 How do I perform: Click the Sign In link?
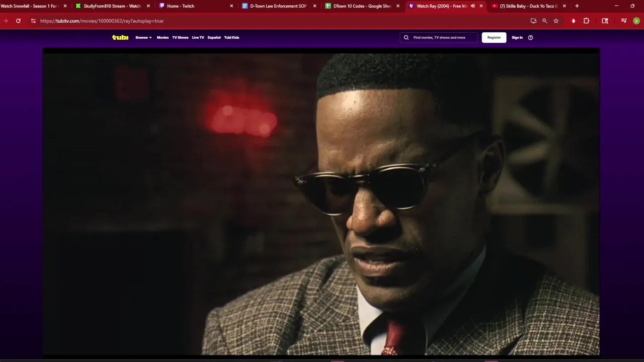[517, 37]
